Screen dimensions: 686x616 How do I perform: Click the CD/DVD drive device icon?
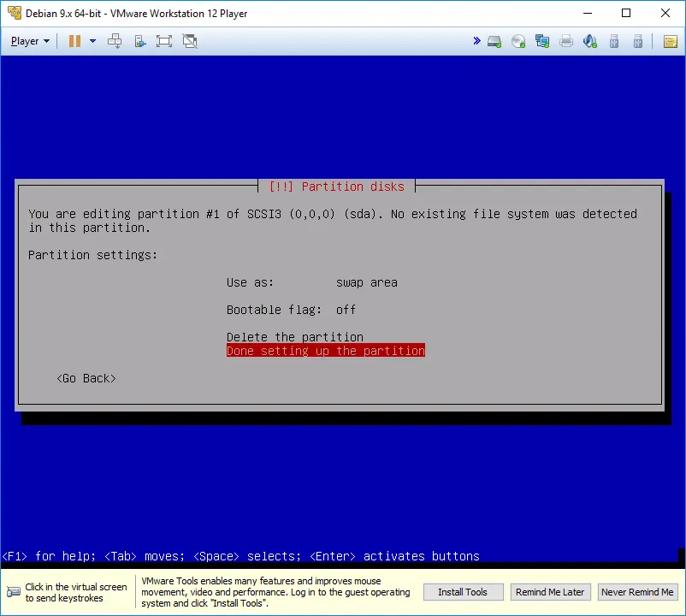(x=518, y=41)
